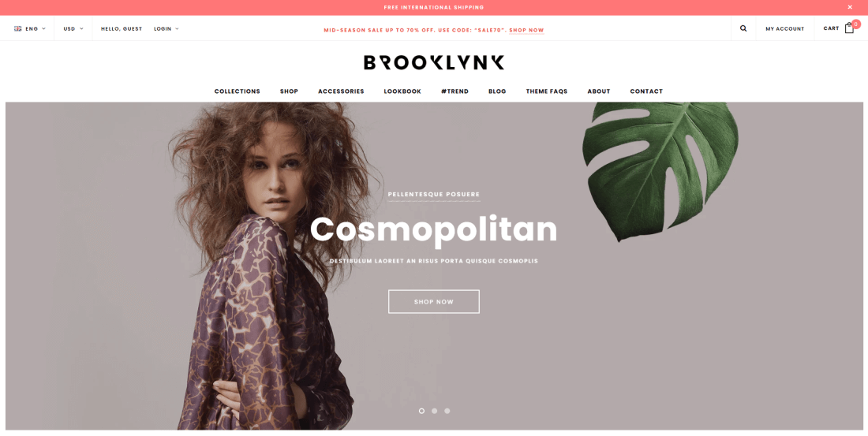Click the Brooklynk logo
868x436 pixels.
point(434,62)
